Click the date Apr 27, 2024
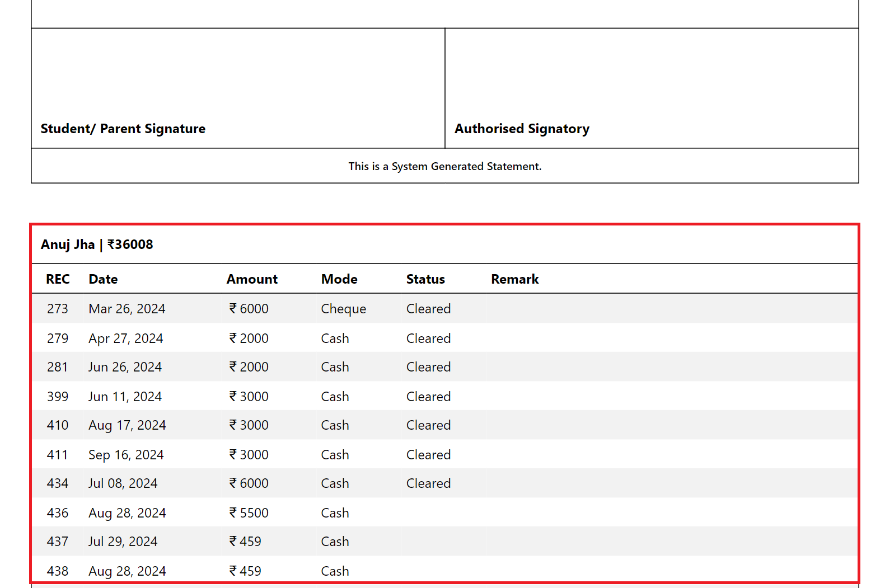Viewport: 885px width, 588px height. point(126,338)
